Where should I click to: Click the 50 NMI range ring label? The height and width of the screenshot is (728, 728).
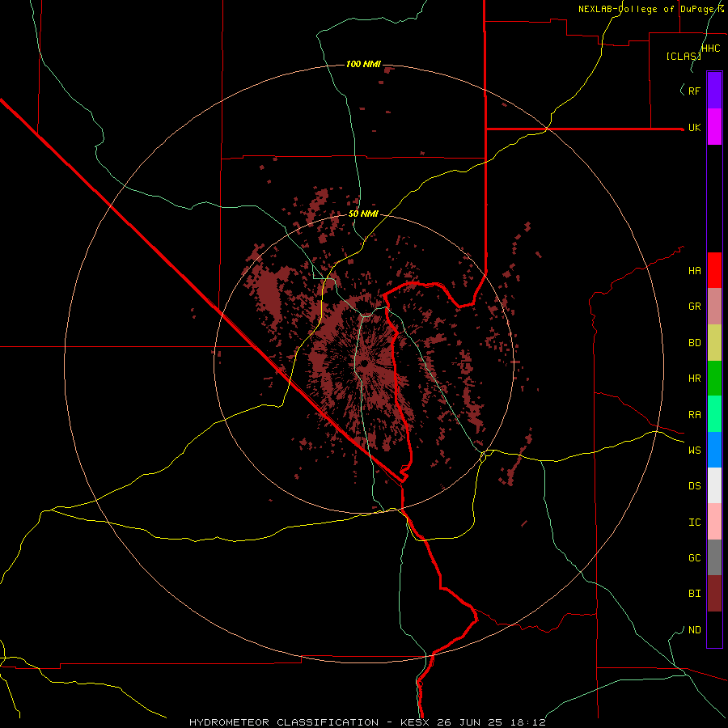pos(363,214)
